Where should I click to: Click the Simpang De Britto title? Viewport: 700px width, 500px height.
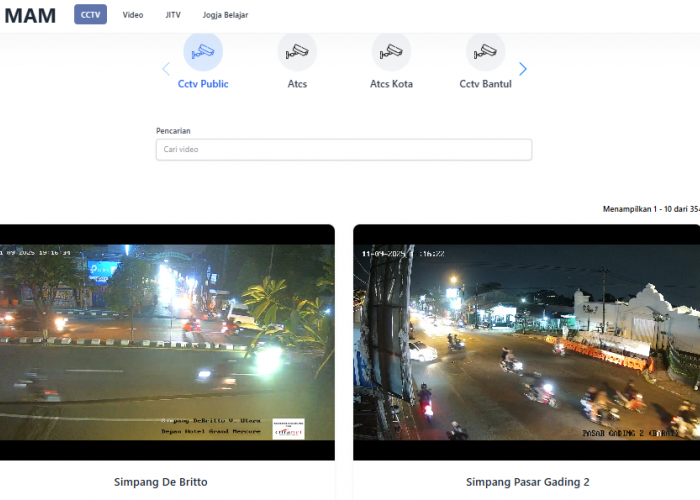(x=161, y=482)
